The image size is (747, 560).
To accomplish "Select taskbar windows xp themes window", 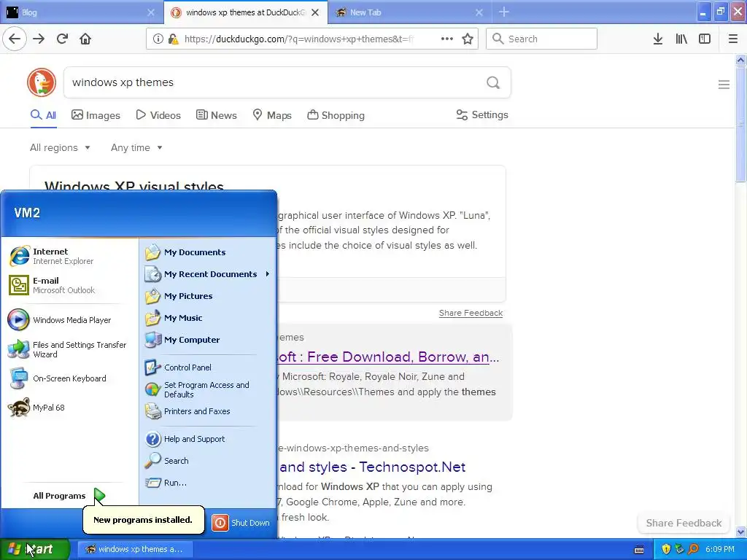I will 135,549.
